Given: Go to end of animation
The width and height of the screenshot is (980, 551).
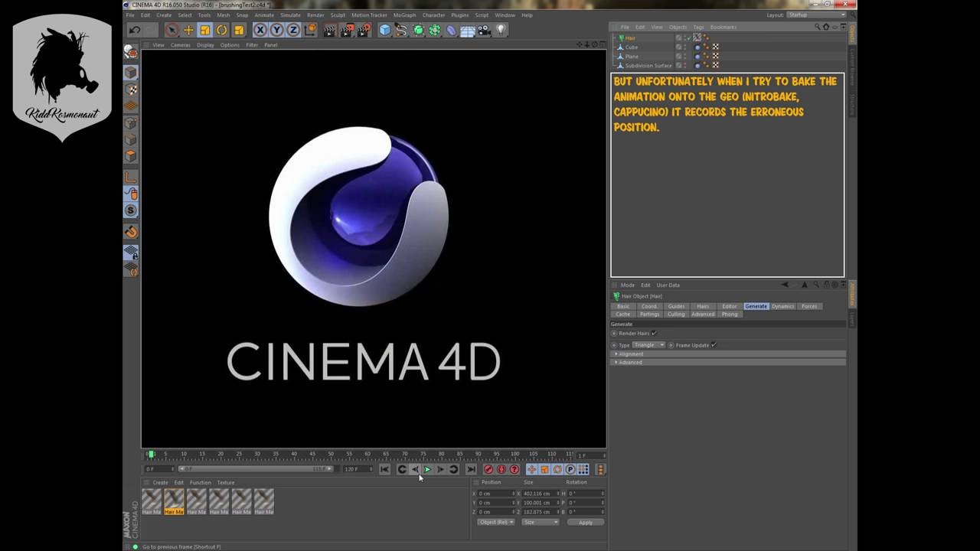Looking at the screenshot, I should click(x=471, y=469).
